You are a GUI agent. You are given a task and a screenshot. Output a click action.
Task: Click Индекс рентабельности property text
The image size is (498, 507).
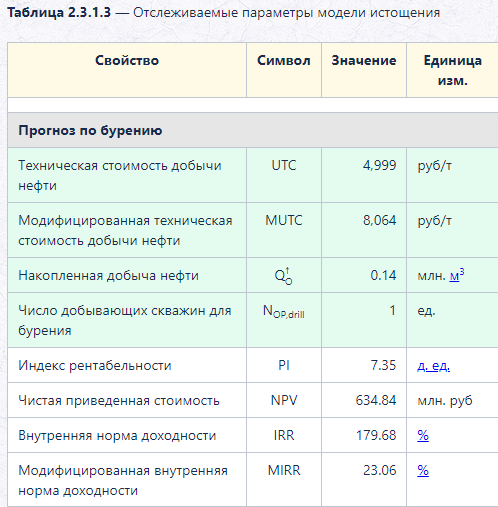95,366
